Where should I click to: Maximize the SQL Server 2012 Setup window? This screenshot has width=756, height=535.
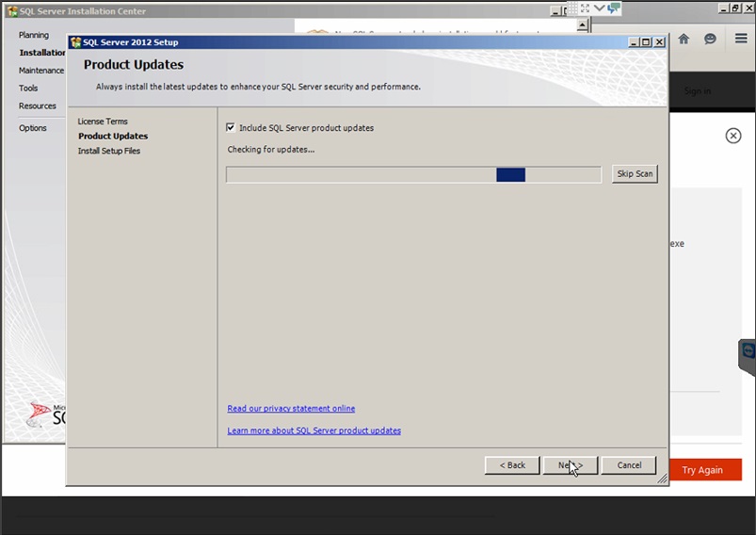[x=646, y=42]
